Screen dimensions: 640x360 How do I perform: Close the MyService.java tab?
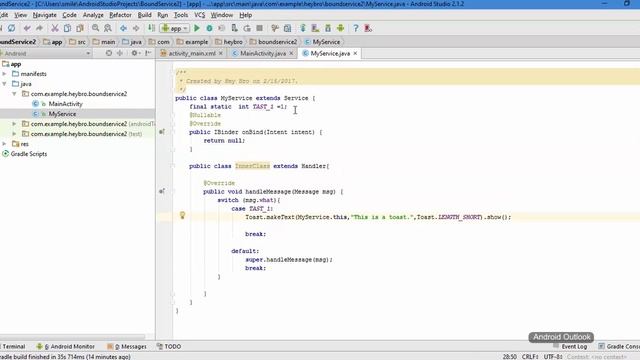point(355,53)
